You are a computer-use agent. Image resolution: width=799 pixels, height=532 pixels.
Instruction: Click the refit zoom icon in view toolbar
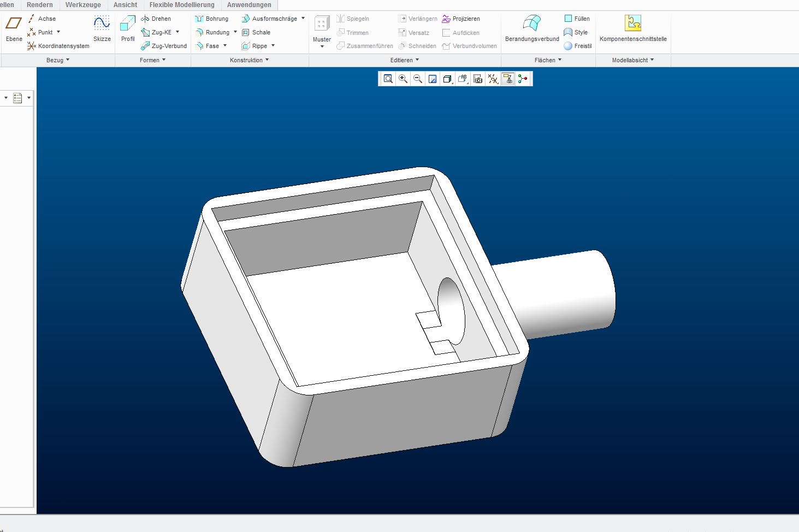[x=388, y=79]
